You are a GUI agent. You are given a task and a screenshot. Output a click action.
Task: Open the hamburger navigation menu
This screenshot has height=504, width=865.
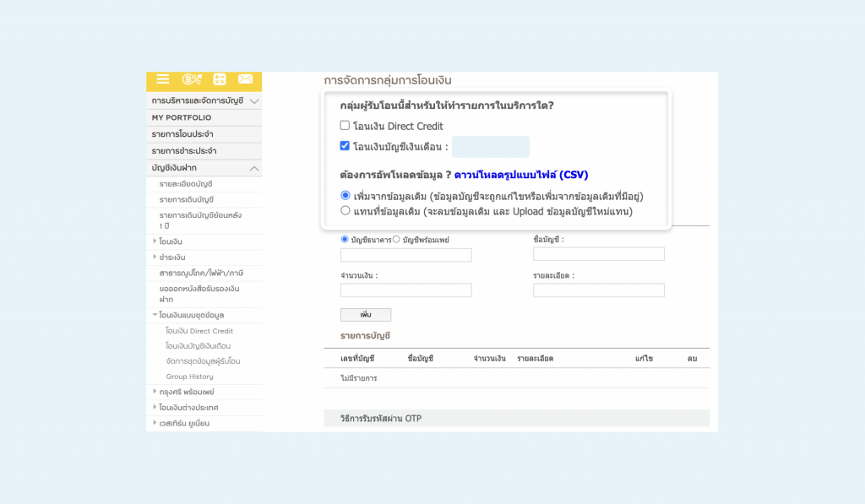[x=162, y=80]
